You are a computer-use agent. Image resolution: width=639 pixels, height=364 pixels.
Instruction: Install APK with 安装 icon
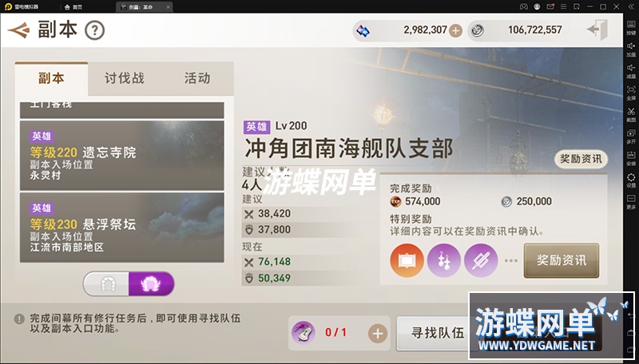(x=631, y=158)
